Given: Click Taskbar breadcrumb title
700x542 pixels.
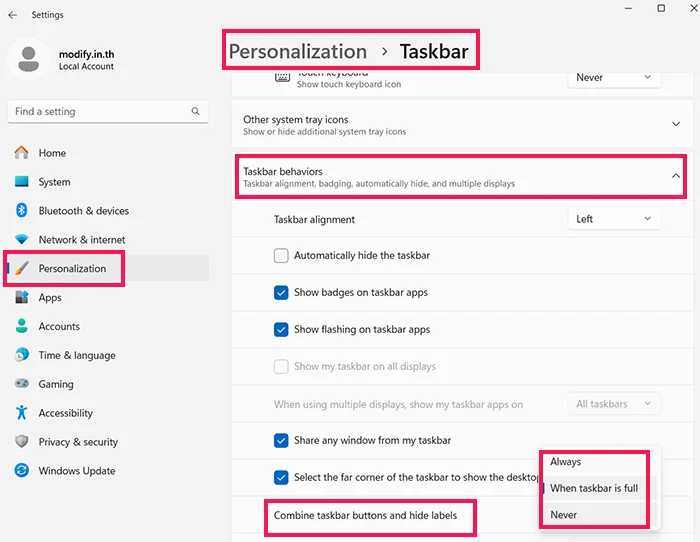Looking at the screenshot, I should (434, 51).
